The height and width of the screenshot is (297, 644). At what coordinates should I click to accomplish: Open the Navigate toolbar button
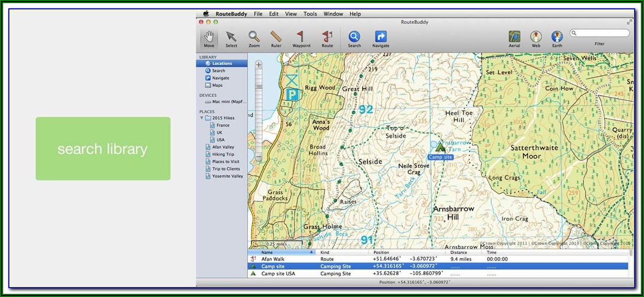point(380,37)
